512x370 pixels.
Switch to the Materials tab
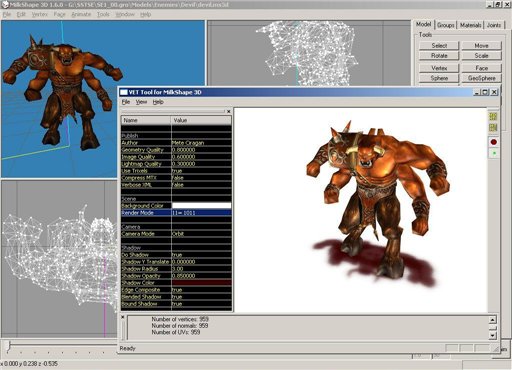[470, 25]
